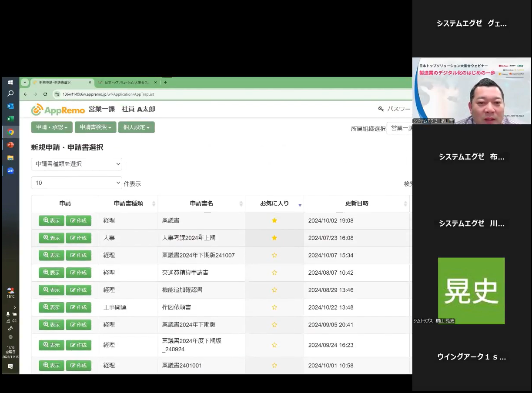Reload the page with browser refresh icon

click(45, 94)
